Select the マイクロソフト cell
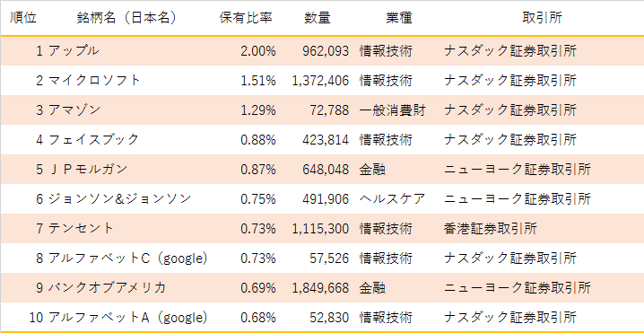Image resolution: width=644 pixels, height=333 pixels. [94, 81]
